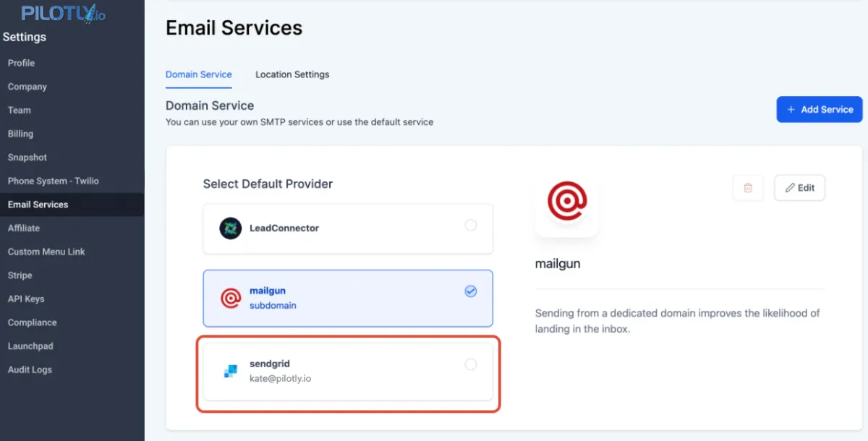868x441 pixels.
Task: Click the large mailgun logo thumbnail
Action: click(566, 202)
